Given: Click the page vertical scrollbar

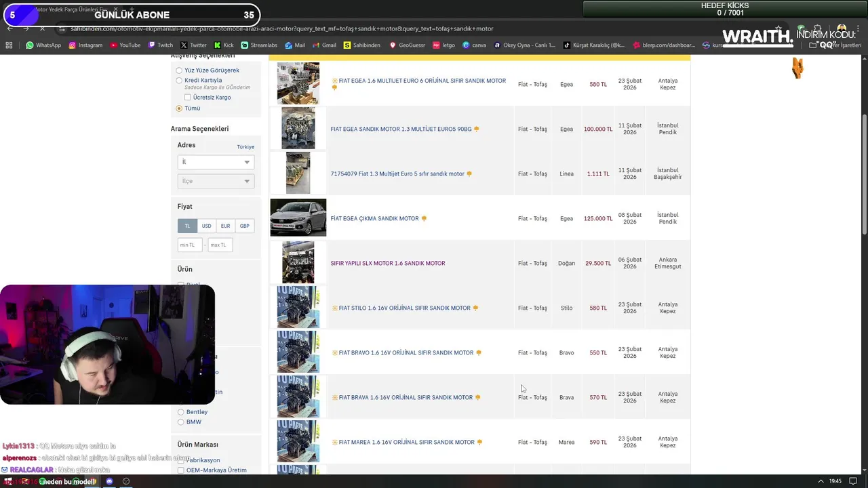Looking at the screenshot, I should pyautogui.click(x=864, y=176).
